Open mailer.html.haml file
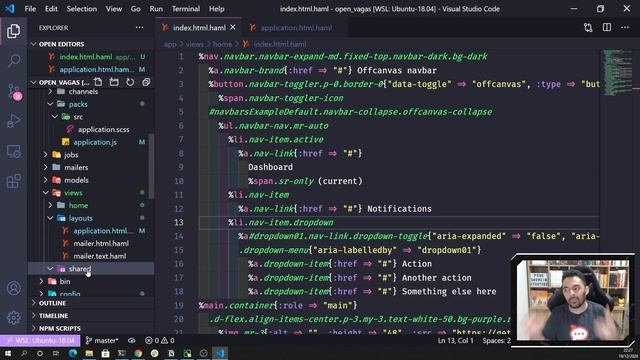Image resolution: width=640 pixels, height=360 pixels. [101, 243]
